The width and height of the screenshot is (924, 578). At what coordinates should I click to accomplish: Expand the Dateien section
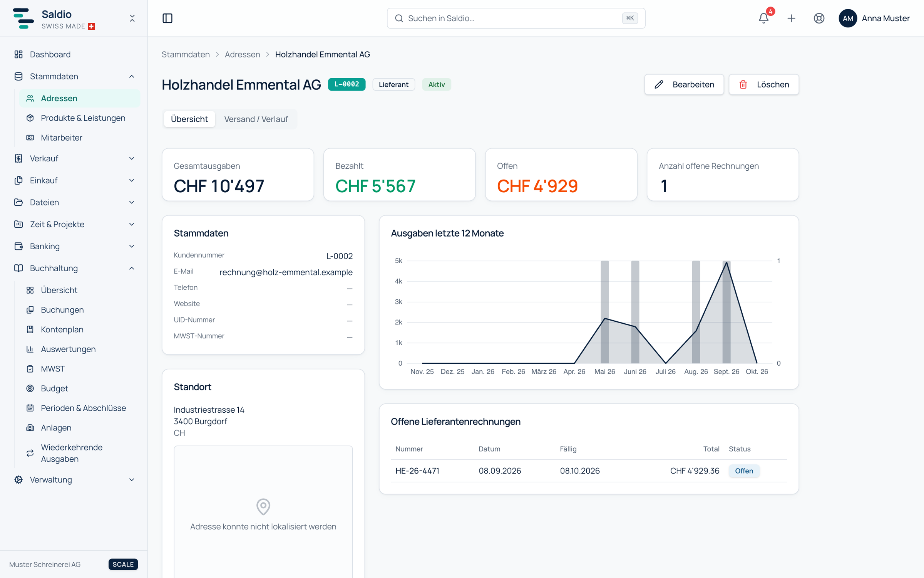tap(74, 202)
